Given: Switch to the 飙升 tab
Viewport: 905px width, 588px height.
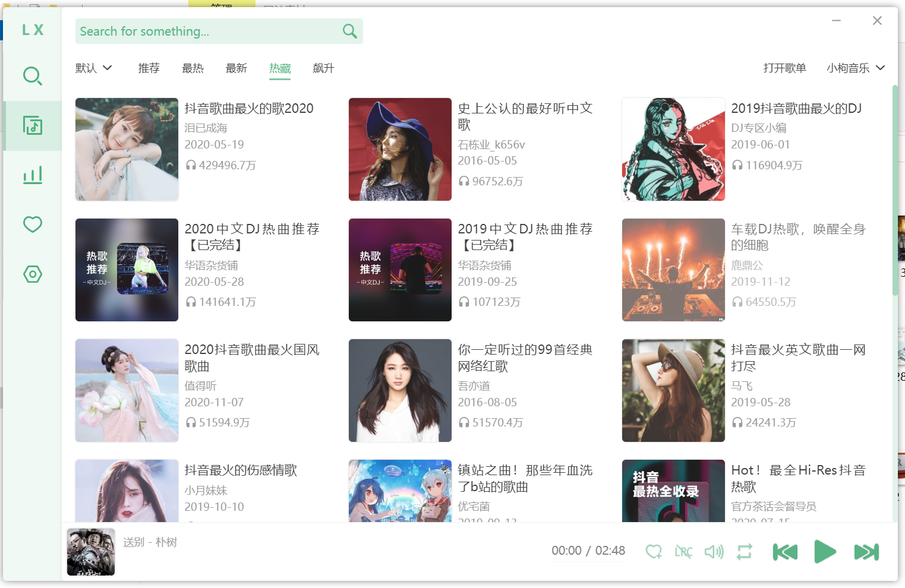Looking at the screenshot, I should (323, 68).
